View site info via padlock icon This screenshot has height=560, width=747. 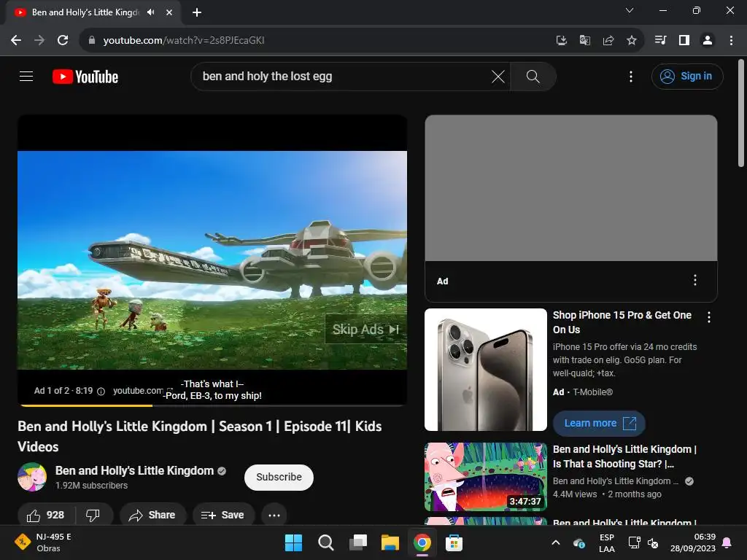[x=92, y=40]
